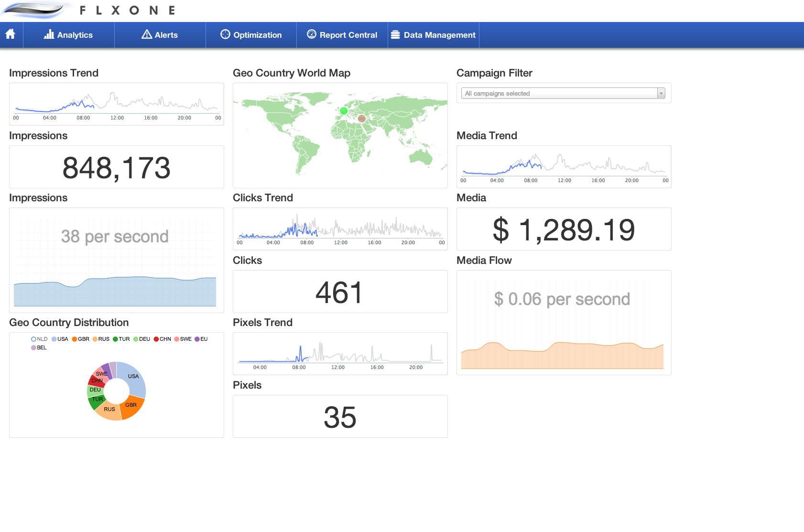Click the Analytics bar chart icon

(49, 34)
